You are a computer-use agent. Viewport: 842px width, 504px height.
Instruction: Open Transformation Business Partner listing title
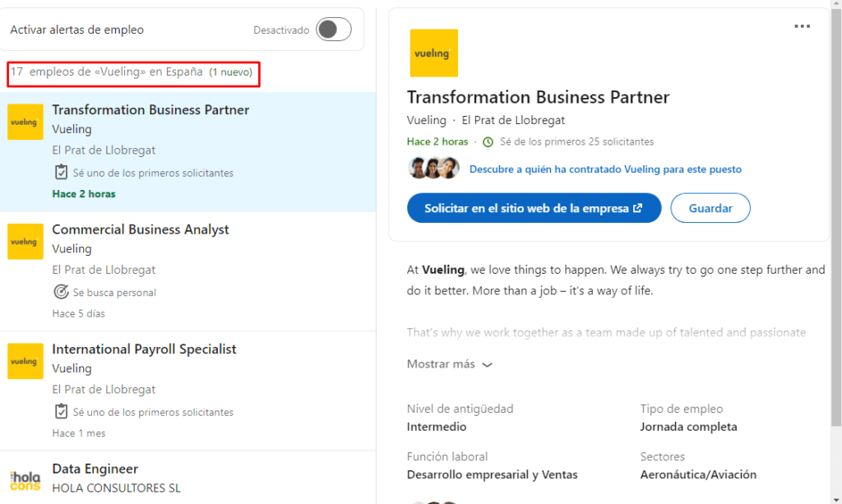150,109
